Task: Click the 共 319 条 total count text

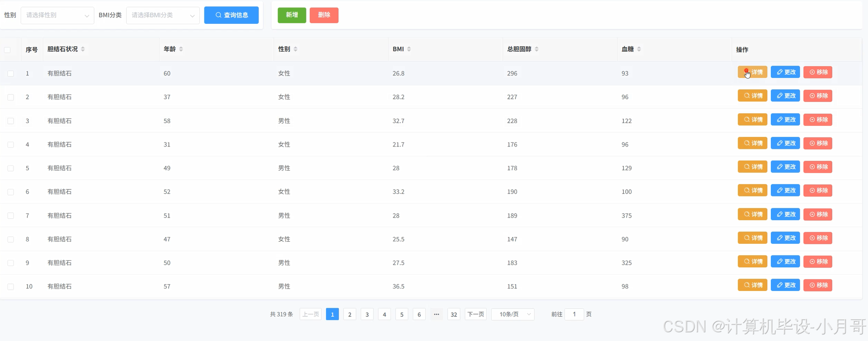Action: click(282, 314)
